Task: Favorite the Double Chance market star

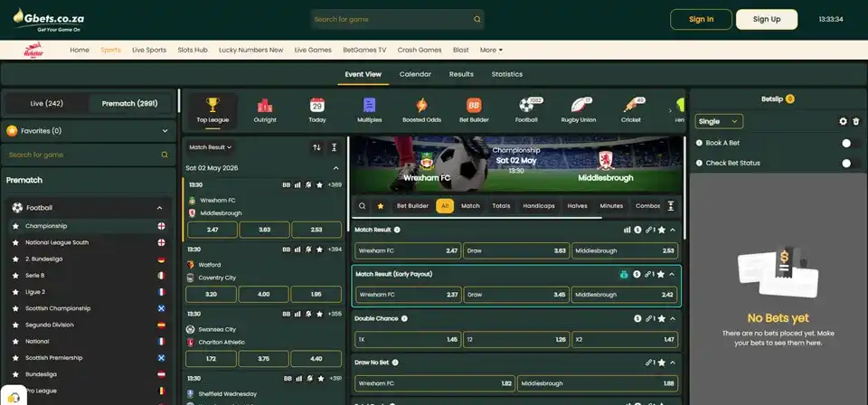Action: pos(662,319)
